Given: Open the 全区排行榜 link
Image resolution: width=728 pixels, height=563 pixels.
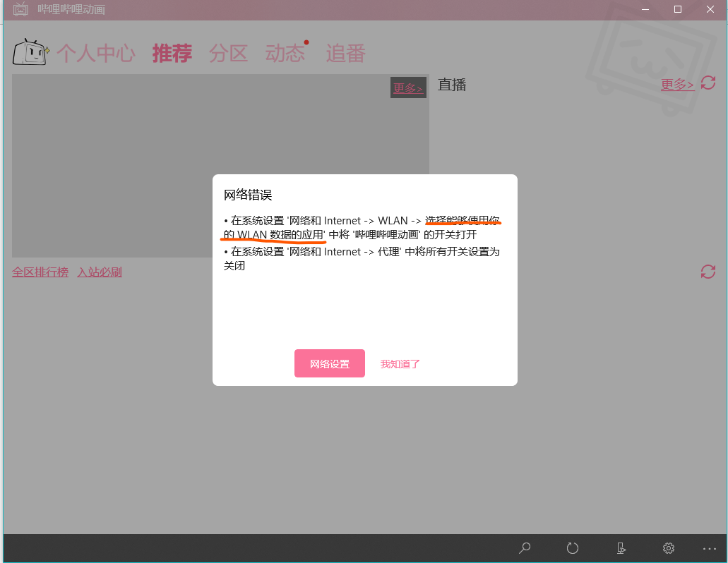Looking at the screenshot, I should coord(40,272).
